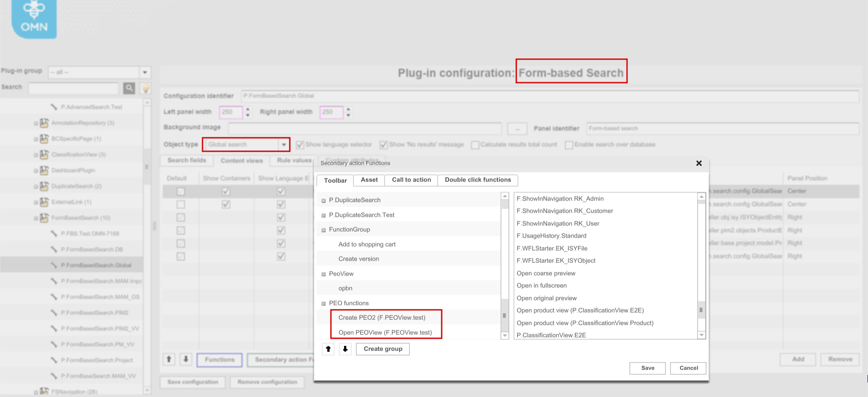Select the DashboardPlugin folder icon

pos(44,170)
